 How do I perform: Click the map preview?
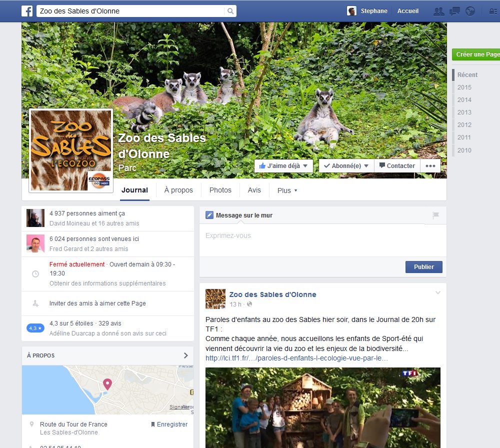coord(108,389)
